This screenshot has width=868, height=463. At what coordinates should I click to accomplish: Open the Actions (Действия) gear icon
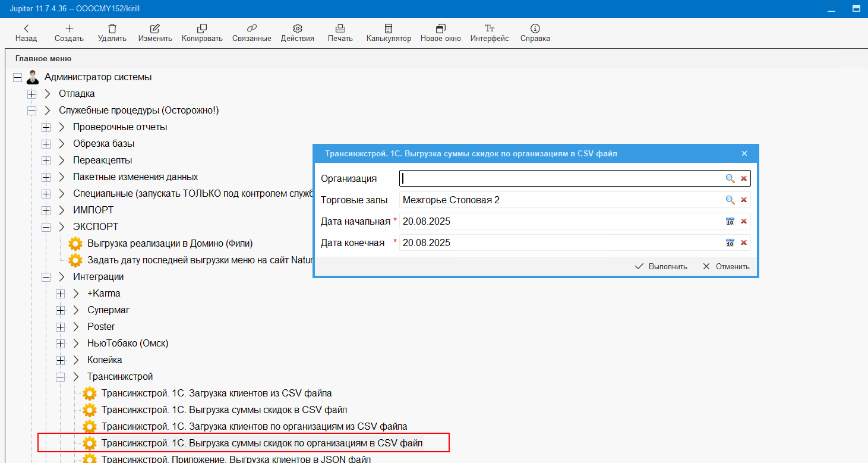point(297,29)
